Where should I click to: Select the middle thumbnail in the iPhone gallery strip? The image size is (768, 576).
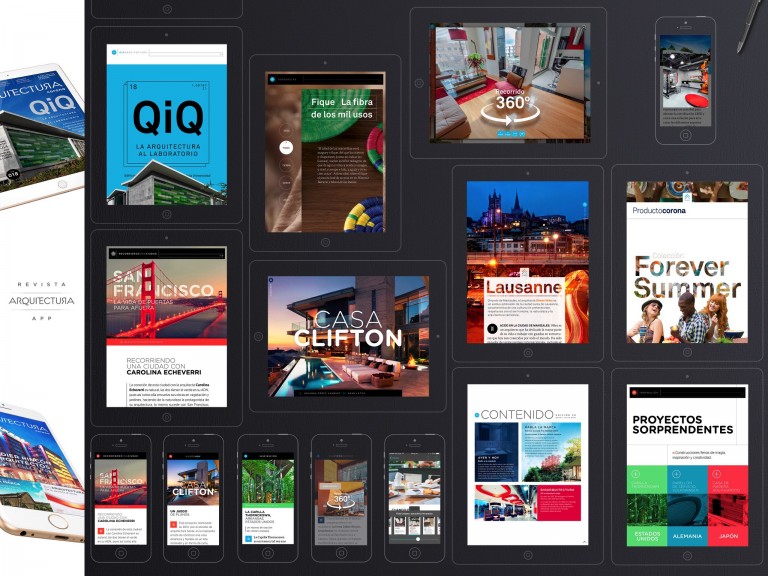point(414,525)
